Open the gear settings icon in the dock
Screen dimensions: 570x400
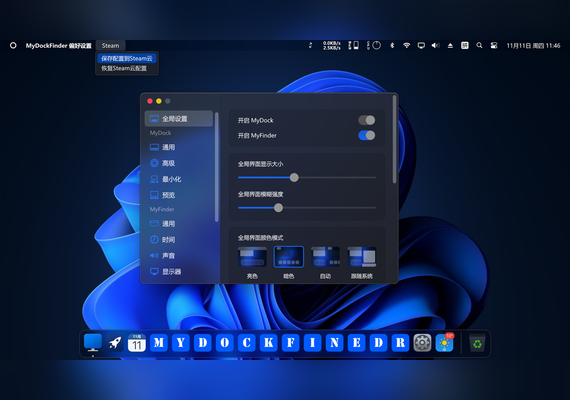[422, 343]
